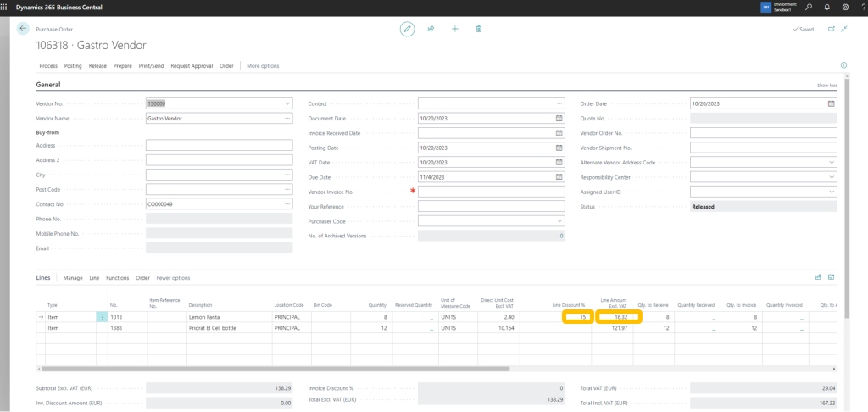Click the Your Reference field
This screenshot has height=412, width=868.
[491, 206]
